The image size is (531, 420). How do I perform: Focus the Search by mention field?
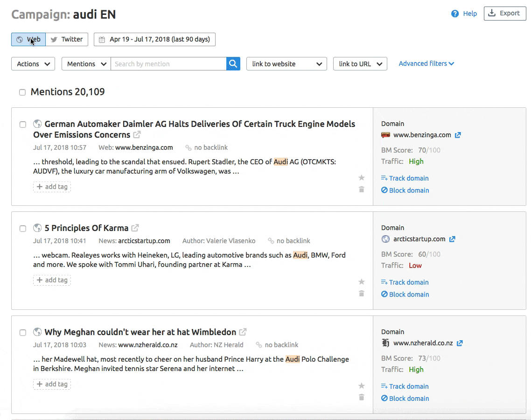tap(168, 63)
